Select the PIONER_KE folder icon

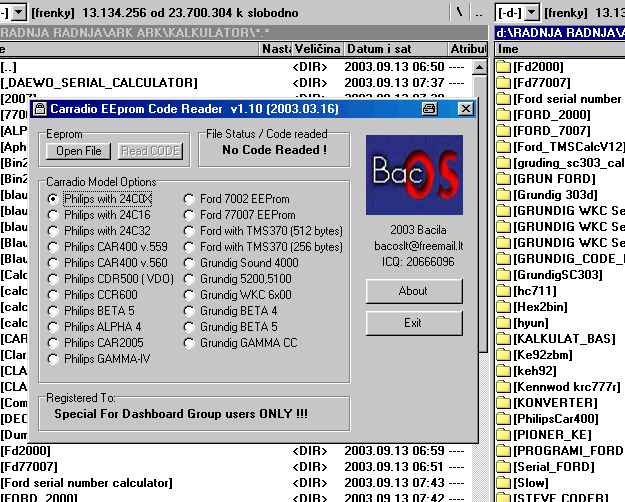504,435
